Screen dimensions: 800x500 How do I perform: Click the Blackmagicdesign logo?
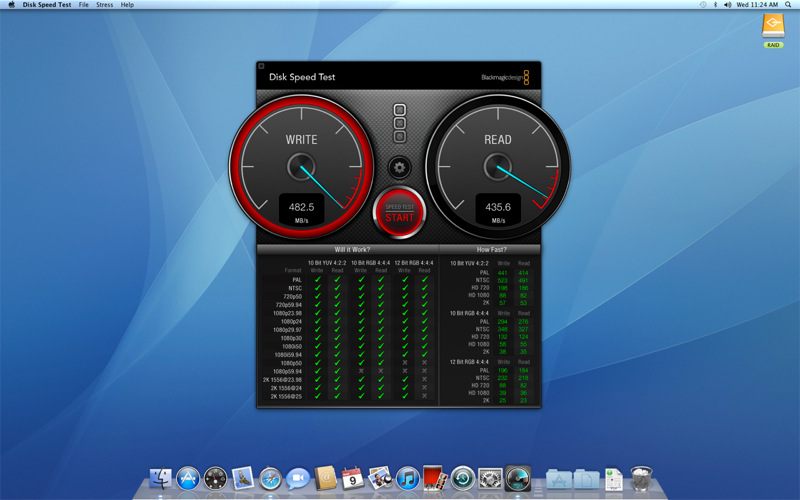(505, 77)
